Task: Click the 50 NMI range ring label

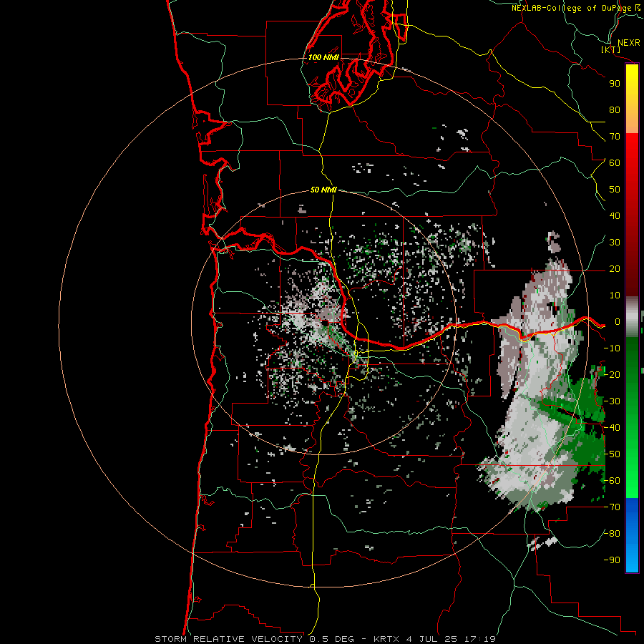Action: [x=323, y=190]
